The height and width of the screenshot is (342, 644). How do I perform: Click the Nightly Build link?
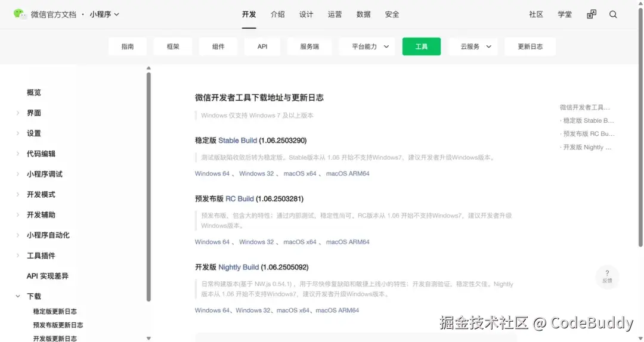(239, 268)
